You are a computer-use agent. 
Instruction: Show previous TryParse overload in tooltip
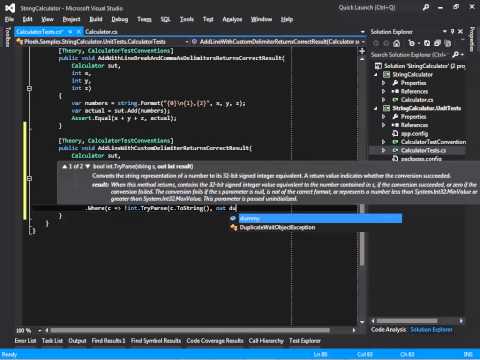point(64,166)
